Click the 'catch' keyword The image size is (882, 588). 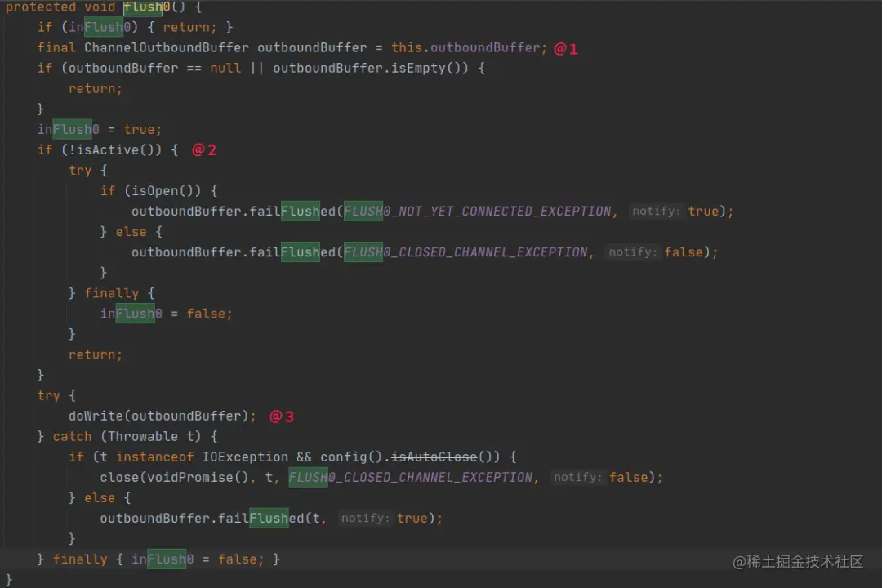click(72, 437)
